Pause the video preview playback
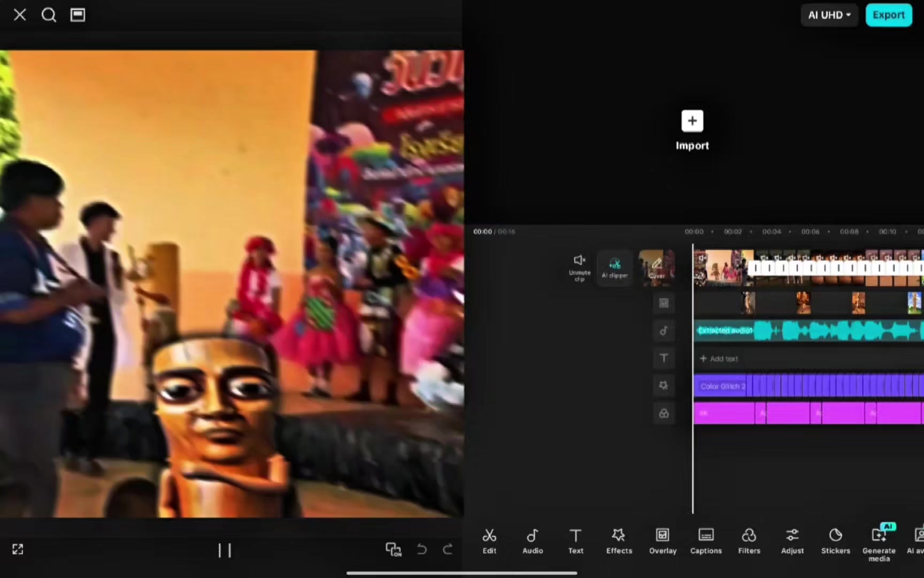 [x=225, y=550]
